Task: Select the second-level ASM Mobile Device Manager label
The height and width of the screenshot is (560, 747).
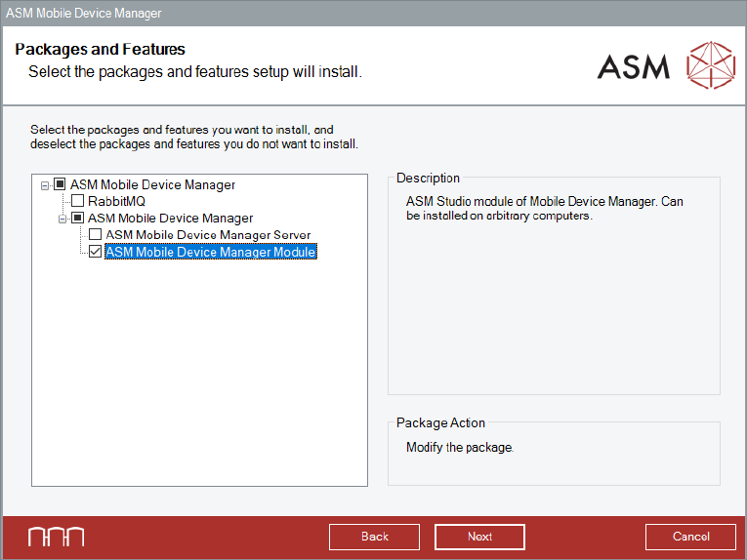Action: click(x=171, y=218)
